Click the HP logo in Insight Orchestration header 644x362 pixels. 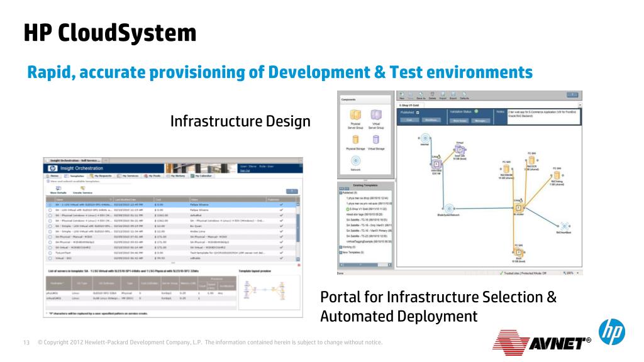tap(52, 168)
